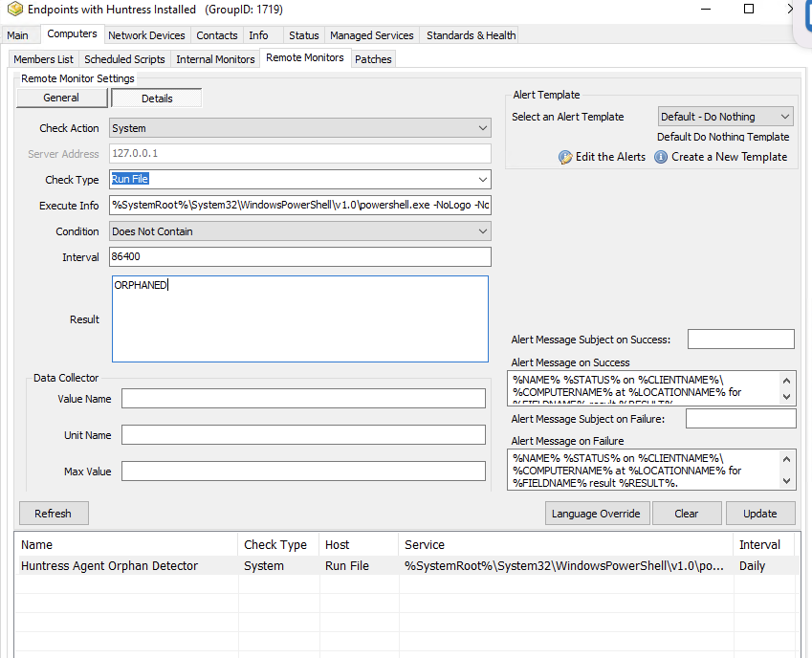Go to the Contacts tab
This screenshot has height=658, width=812.
[217, 35]
